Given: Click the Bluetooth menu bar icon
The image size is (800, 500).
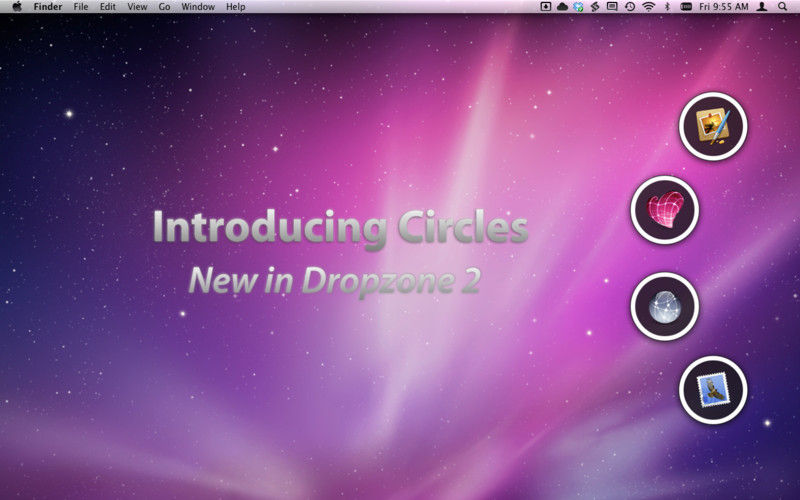Looking at the screenshot, I should [x=667, y=7].
